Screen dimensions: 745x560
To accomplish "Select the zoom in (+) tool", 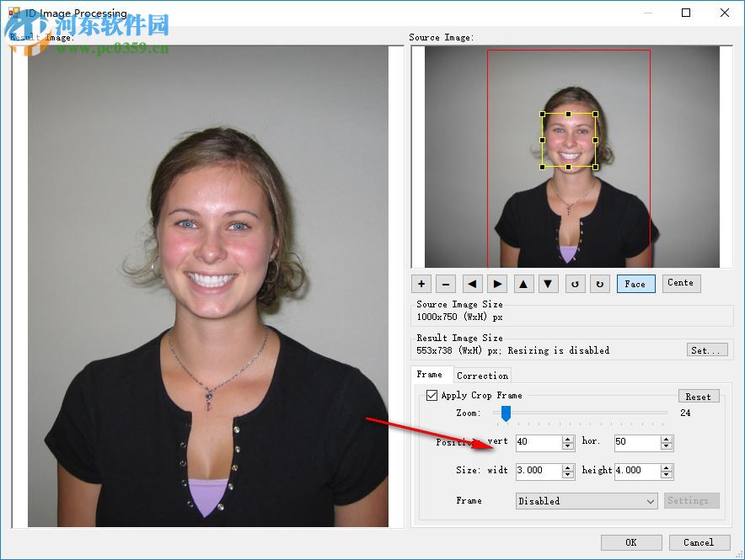I will 421,284.
